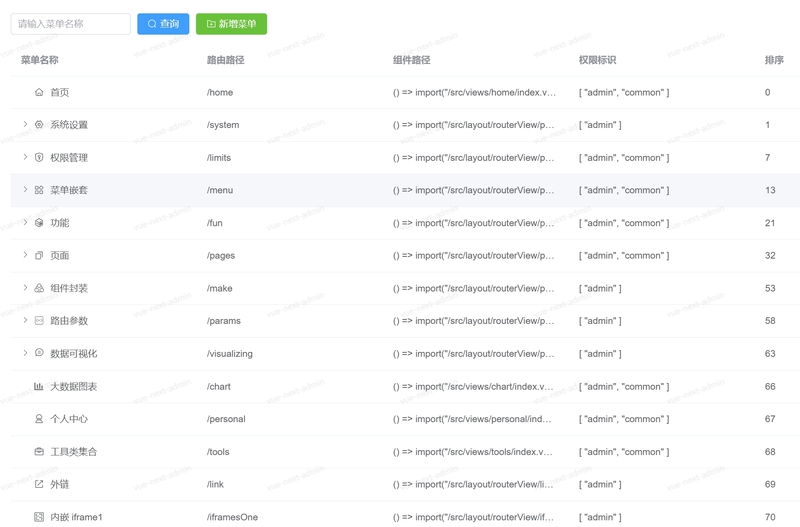800x527 pixels.
Task: Click the /iframesOne route path cell
Action: pyautogui.click(x=232, y=517)
